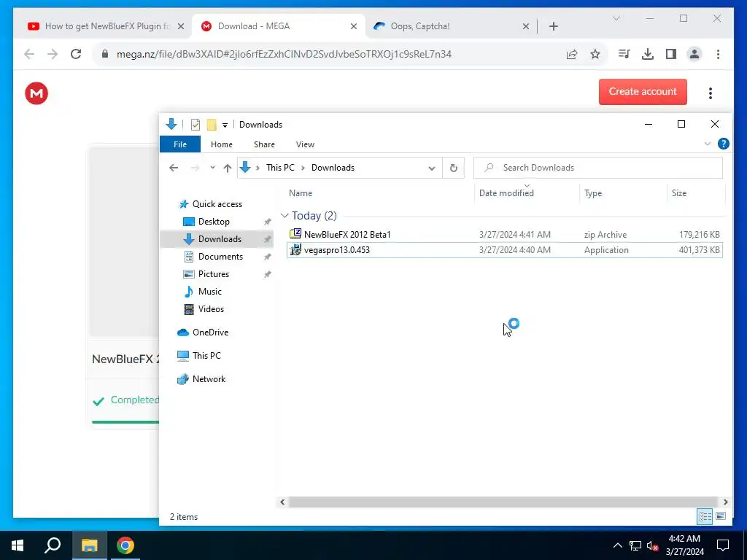Click the Chrome address bar URL
Image resolution: width=747 pixels, height=560 pixels.
(x=284, y=54)
